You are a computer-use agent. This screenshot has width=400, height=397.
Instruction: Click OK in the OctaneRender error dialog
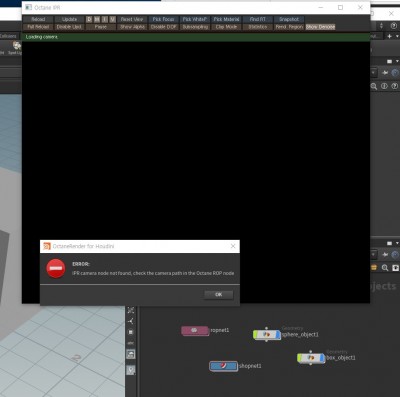pos(218,294)
